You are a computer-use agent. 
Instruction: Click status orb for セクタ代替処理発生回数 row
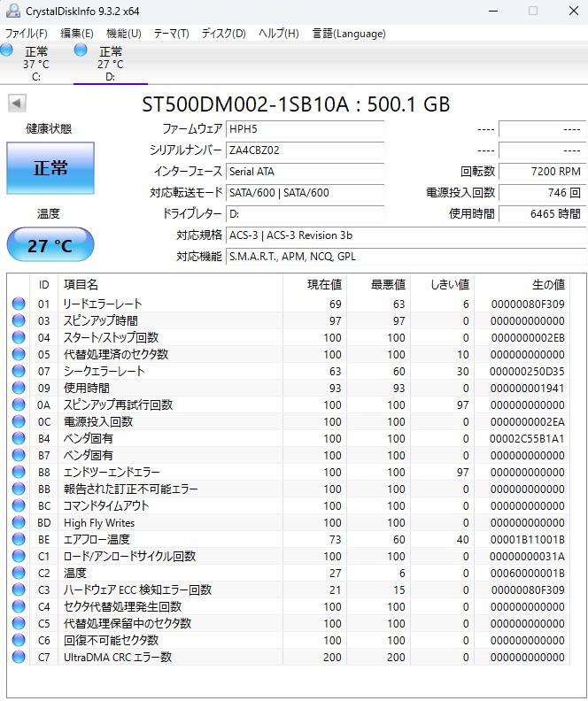coord(19,606)
